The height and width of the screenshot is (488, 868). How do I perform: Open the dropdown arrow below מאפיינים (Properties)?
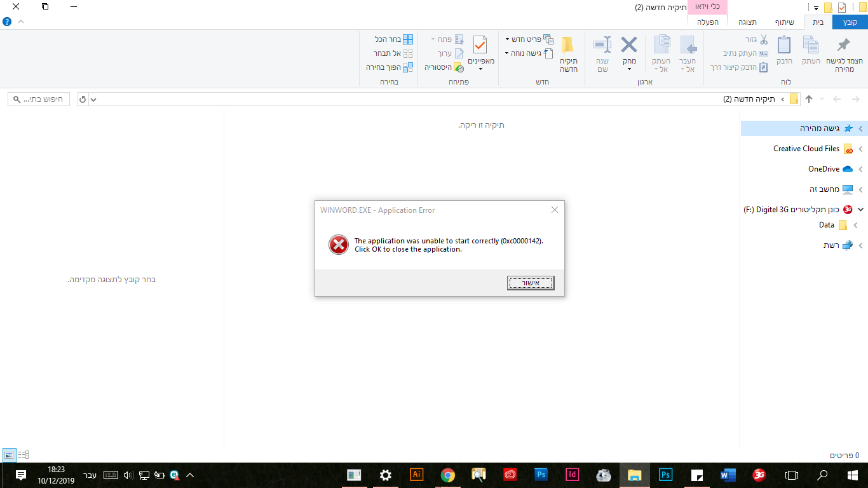pyautogui.click(x=480, y=69)
